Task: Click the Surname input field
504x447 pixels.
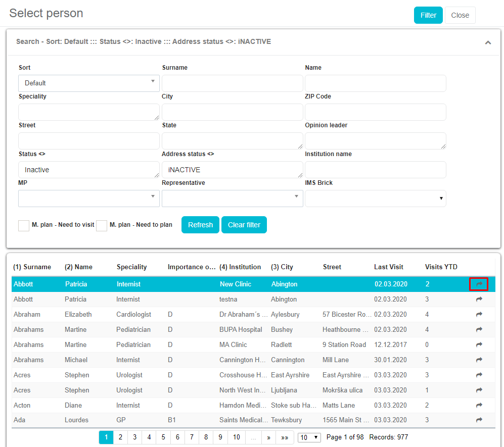Action: click(232, 83)
